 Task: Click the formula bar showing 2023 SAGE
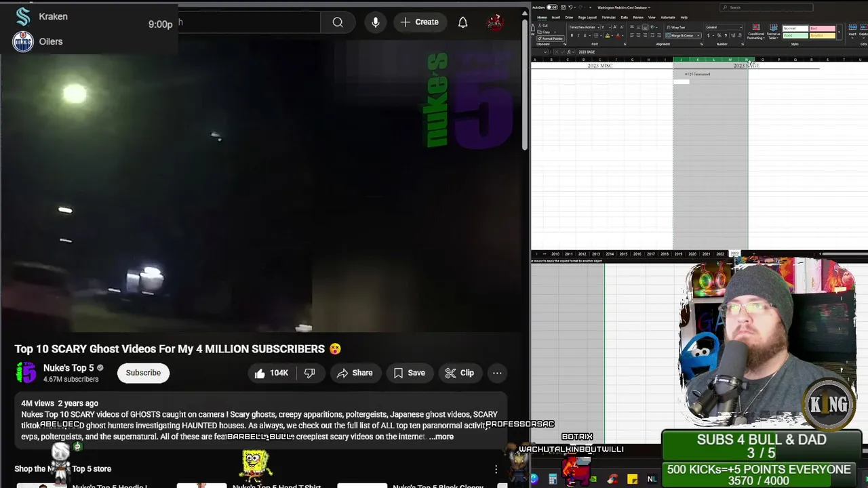722,52
